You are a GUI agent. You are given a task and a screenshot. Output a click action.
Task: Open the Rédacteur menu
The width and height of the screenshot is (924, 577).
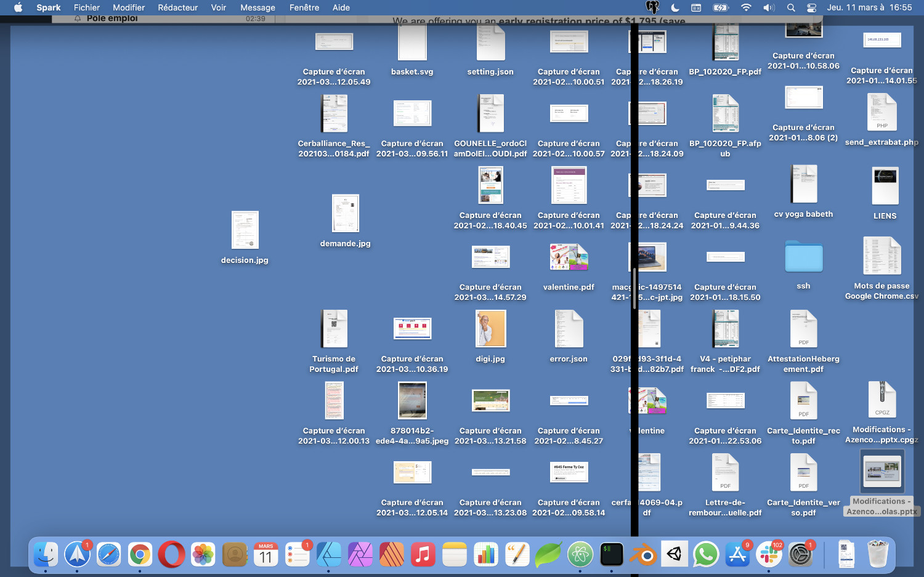point(178,7)
